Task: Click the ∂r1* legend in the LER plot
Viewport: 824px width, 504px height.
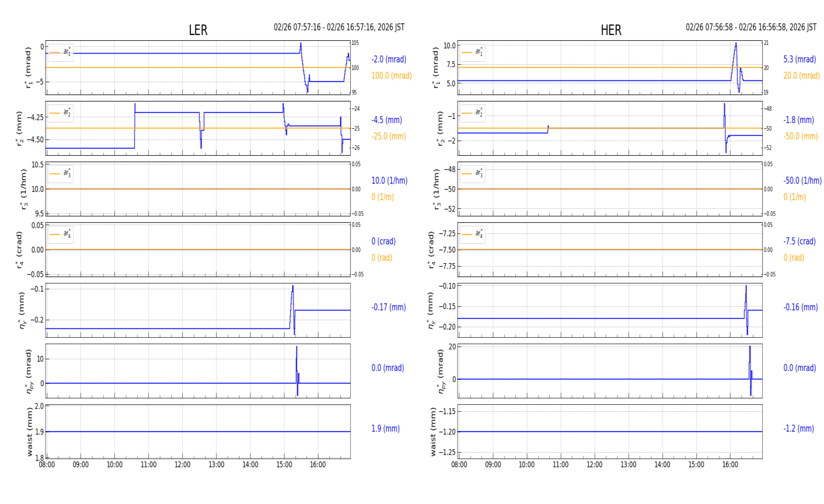Action: click(x=61, y=52)
